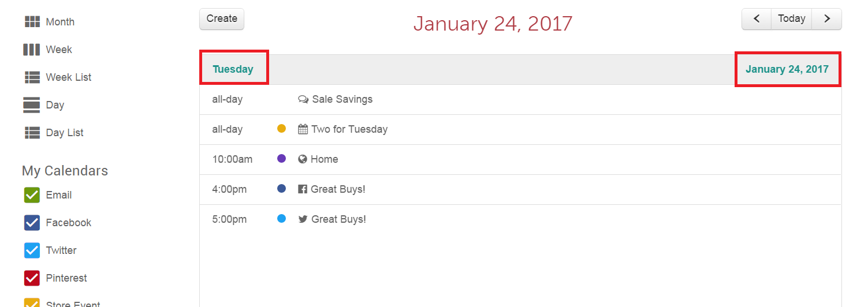
Task: Click the Week List view icon
Action: click(x=32, y=77)
